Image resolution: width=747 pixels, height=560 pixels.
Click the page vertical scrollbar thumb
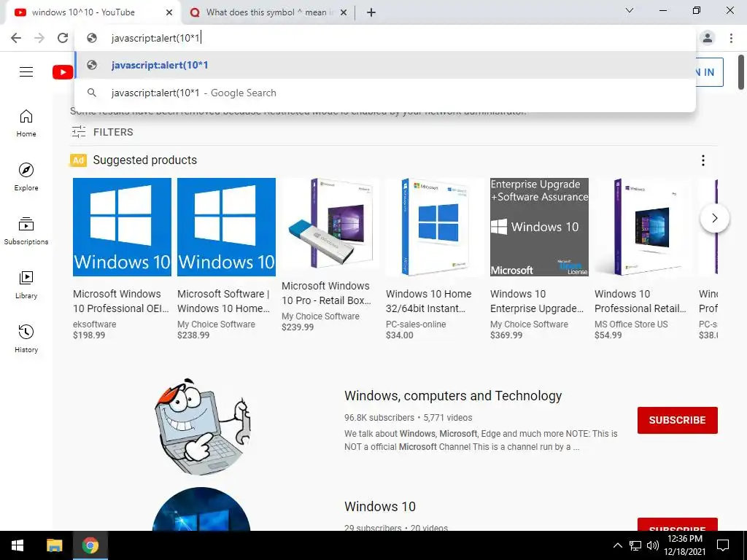pos(741,72)
